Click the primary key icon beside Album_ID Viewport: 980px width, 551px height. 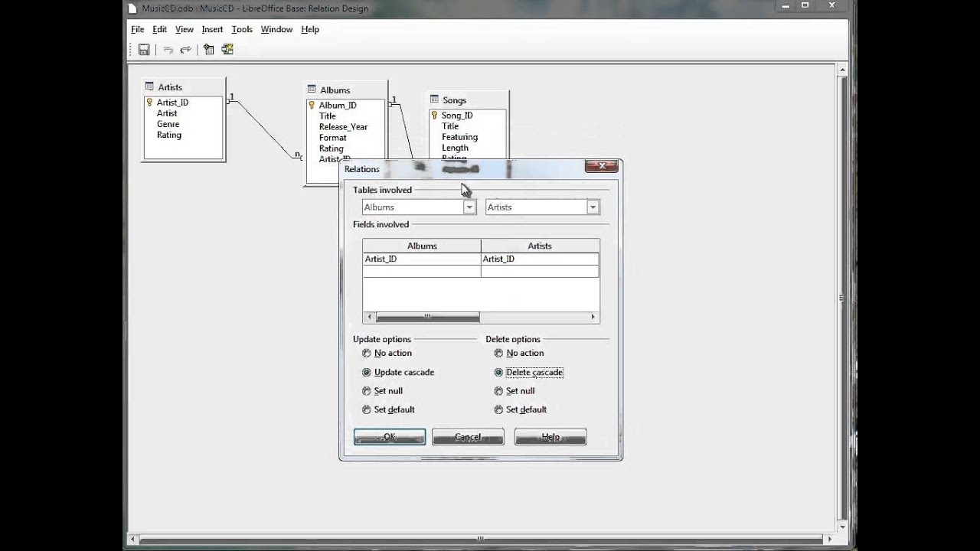coord(312,105)
